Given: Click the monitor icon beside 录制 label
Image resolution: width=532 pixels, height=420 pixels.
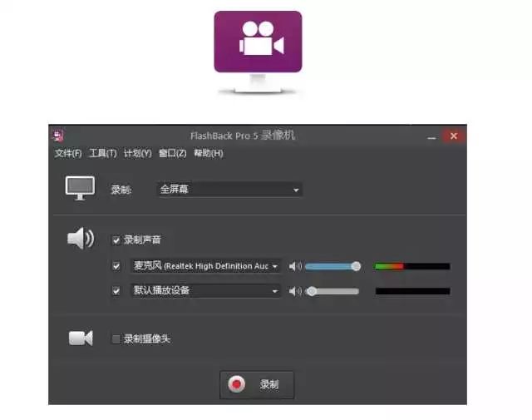Looking at the screenshot, I should [80, 188].
